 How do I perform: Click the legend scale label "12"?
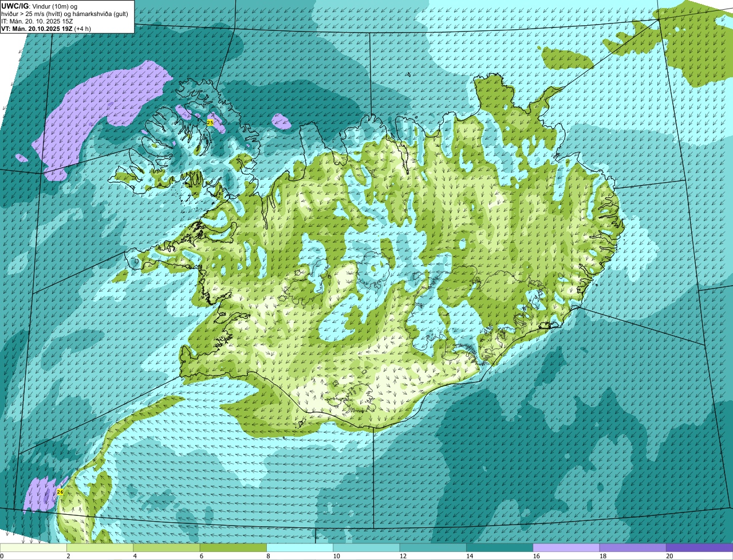pos(403,556)
